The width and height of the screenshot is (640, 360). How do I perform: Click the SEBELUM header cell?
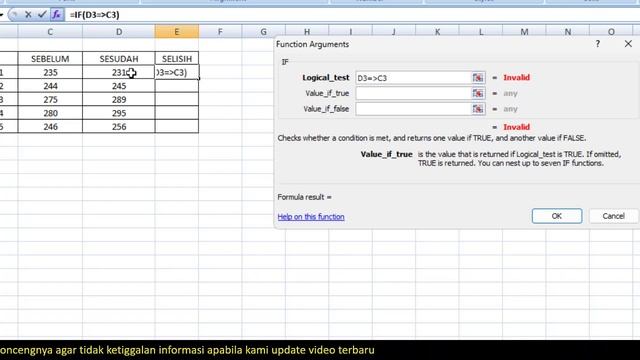coord(50,59)
